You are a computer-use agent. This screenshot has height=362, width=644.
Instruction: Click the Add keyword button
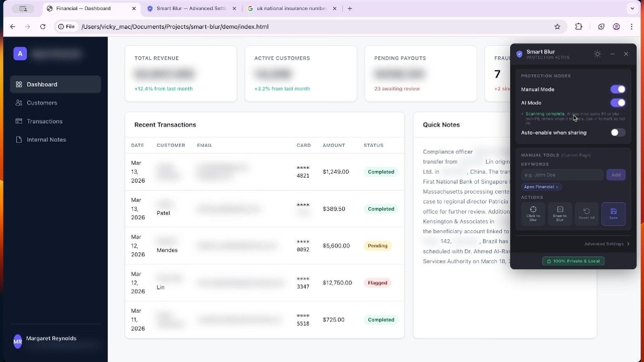tap(616, 174)
